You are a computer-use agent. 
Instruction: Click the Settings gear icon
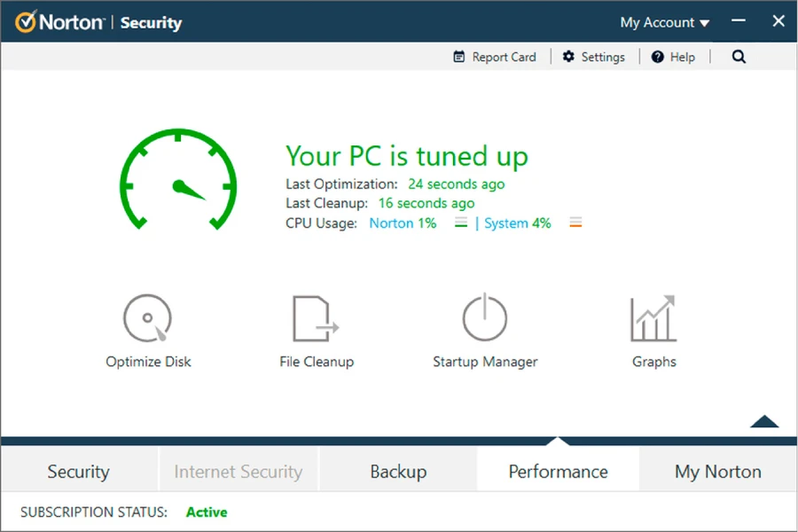click(x=568, y=57)
